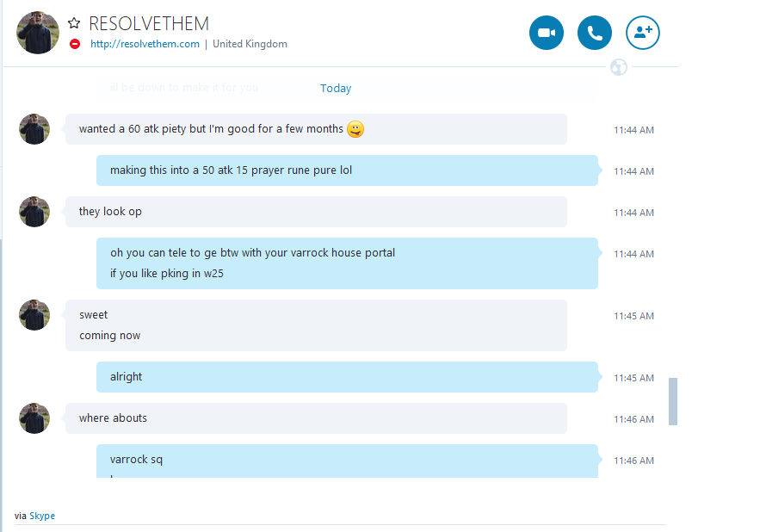766x532 pixels.
Task: Start a video call with RESOLVETHEM
Action: coord(547,33)
